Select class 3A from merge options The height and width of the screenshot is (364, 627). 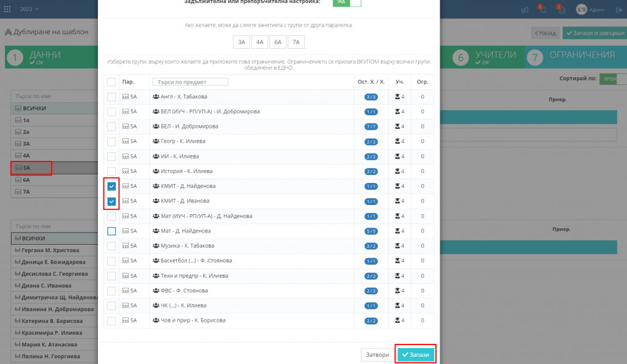point(241,42)
